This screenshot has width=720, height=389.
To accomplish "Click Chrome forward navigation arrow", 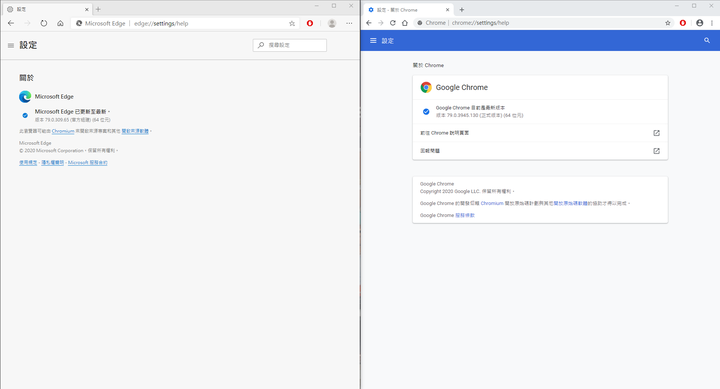I will point(381,23).
